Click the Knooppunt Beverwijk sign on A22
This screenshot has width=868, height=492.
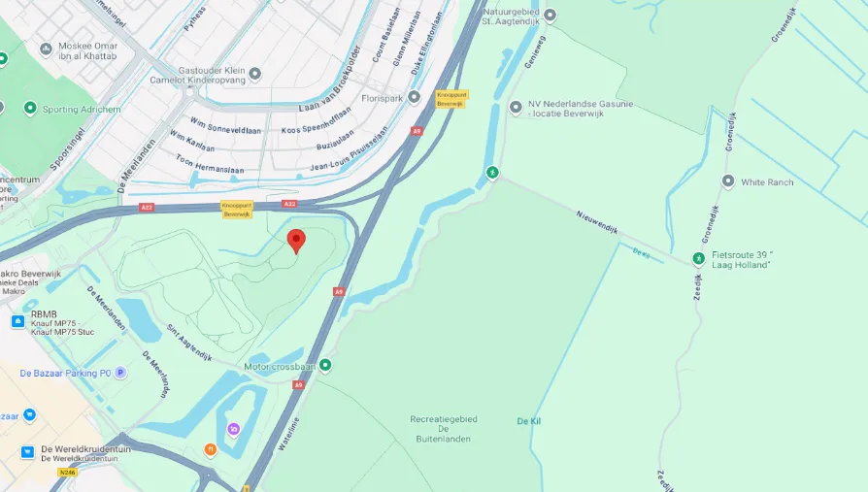237,210
